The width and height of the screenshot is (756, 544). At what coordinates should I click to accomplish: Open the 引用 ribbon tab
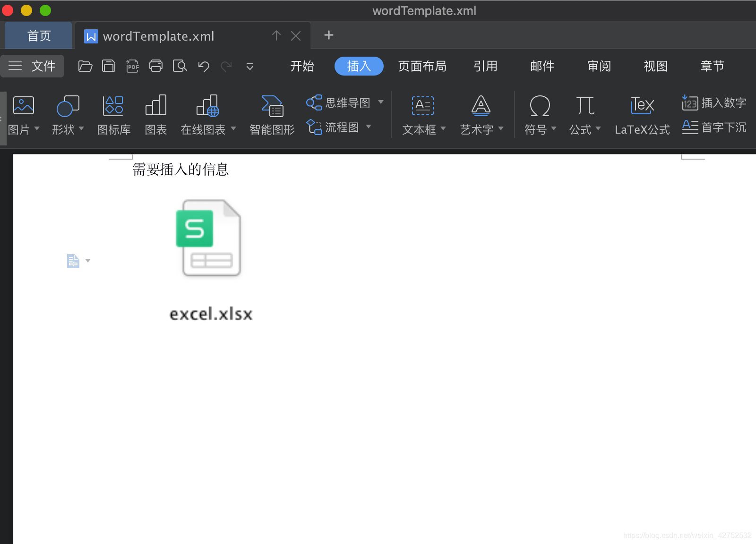pyautogui.click(x=486, y=66)
